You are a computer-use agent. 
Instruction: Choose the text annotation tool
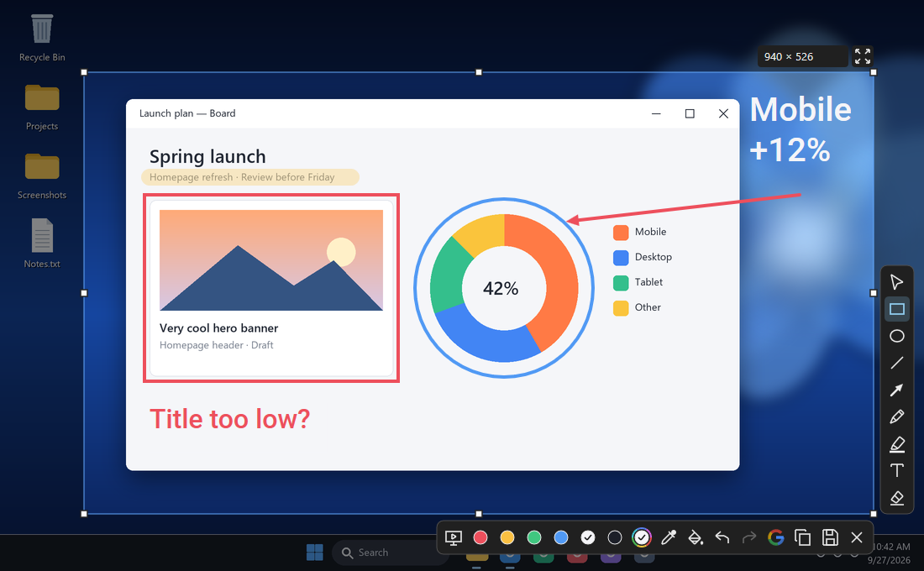[x=897, y=470]
